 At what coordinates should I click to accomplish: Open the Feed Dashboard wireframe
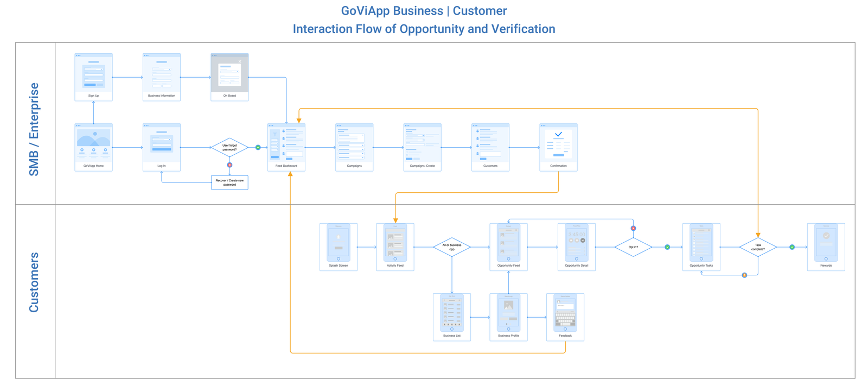[x=286, y=147]
